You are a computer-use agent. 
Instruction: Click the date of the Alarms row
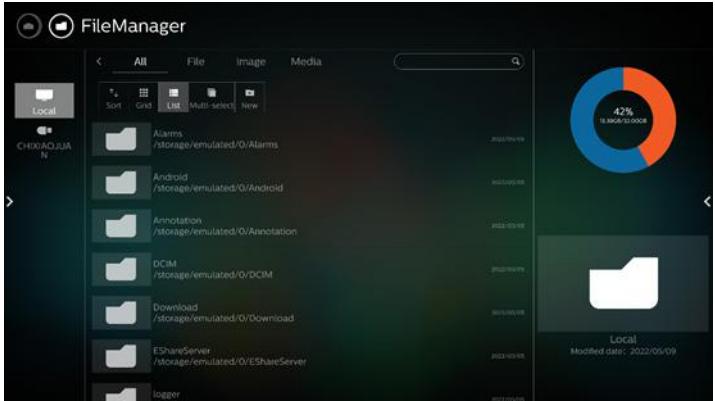508,139
